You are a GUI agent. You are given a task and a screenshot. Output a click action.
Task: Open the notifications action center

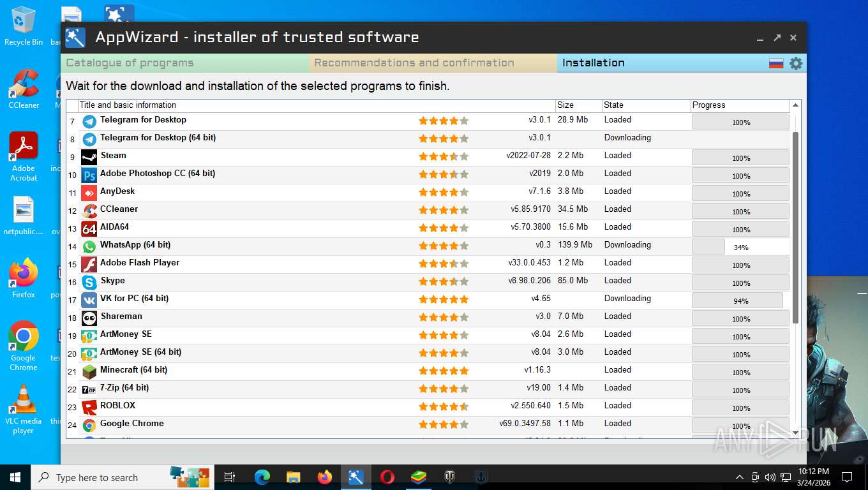click(x=847, y=477)
